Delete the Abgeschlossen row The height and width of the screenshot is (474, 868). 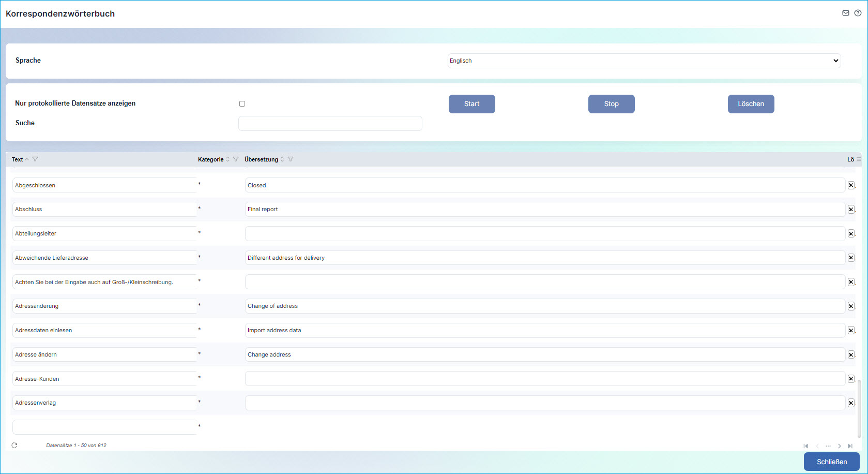coord(851,185)
